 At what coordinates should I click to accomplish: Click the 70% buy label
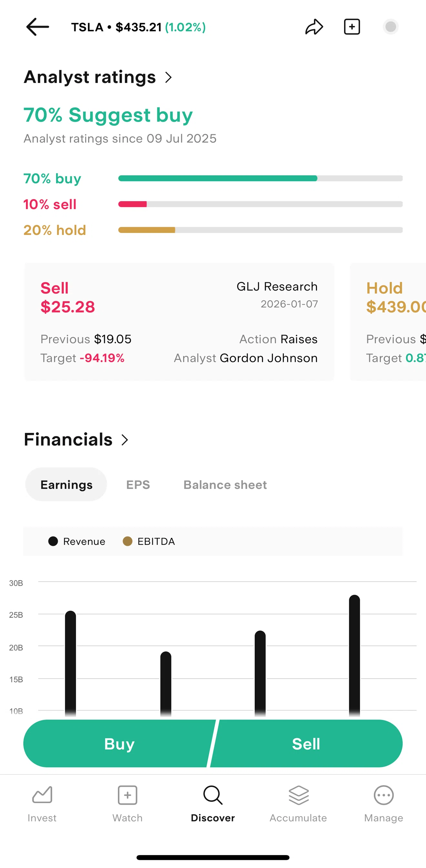pos(52,179)
